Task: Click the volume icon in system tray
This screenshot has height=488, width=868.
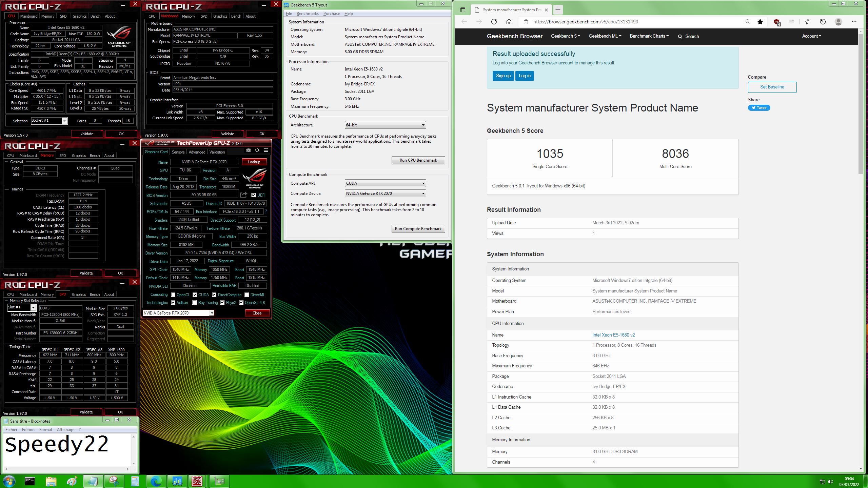Action: [830, 482]
